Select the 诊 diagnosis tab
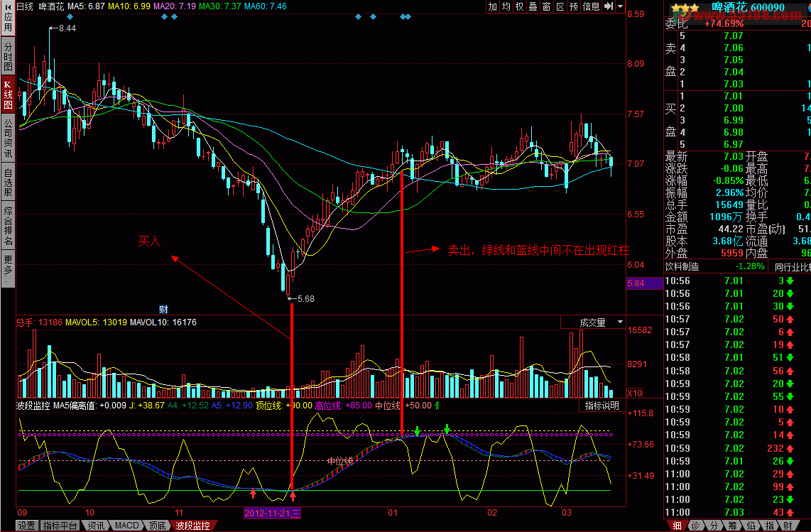811x532 pixels. (696, 526)
